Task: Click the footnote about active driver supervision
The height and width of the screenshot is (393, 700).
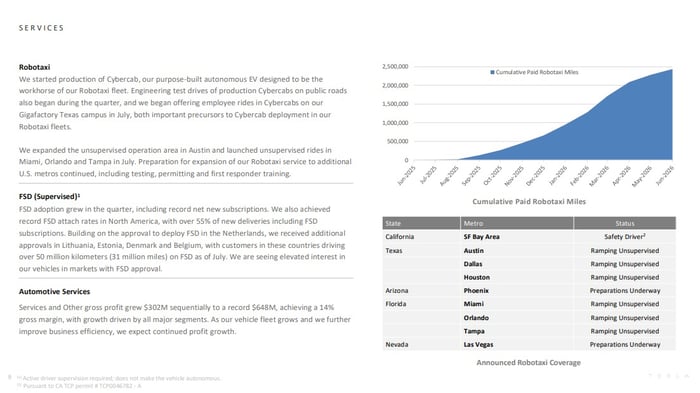Action: [x=119, y=378]
